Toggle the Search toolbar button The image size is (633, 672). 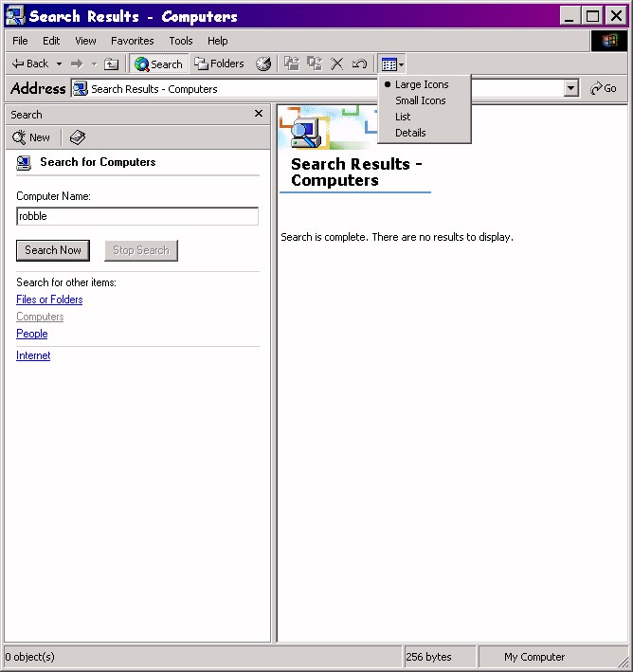pos(158,64)
